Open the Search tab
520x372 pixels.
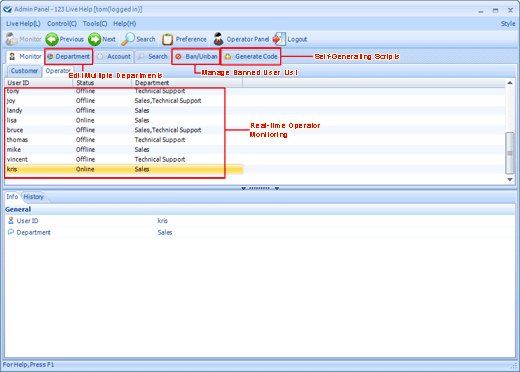[153, 57]
